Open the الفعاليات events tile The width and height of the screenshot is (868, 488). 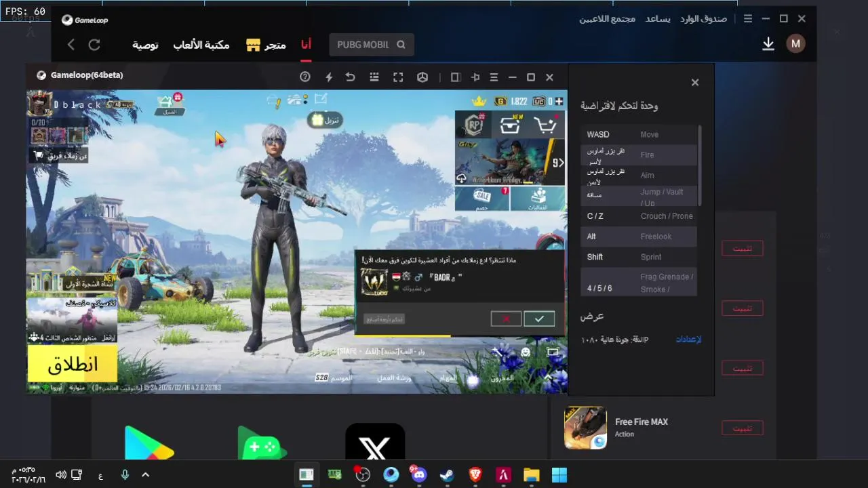click(538, 199)
